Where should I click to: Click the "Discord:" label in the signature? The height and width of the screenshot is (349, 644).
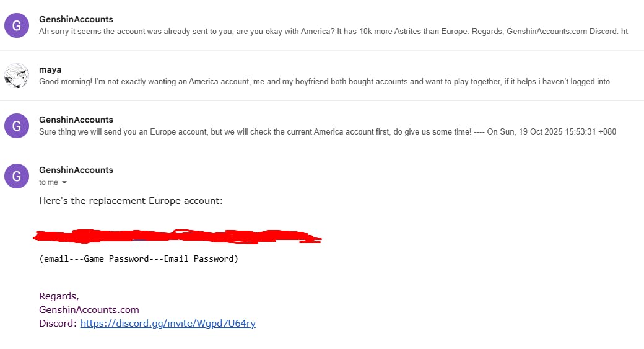point(58,323)
